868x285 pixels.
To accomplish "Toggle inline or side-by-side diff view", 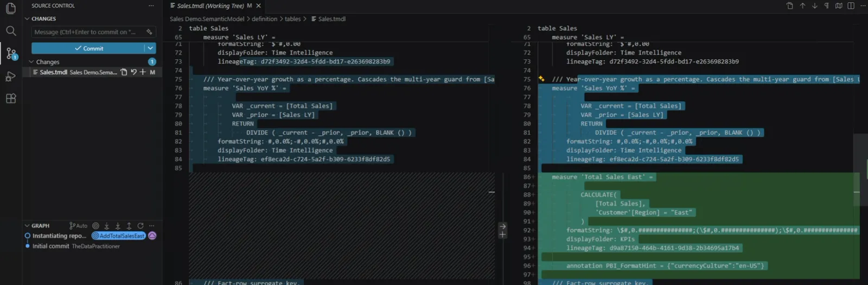I will coord(851,6).
